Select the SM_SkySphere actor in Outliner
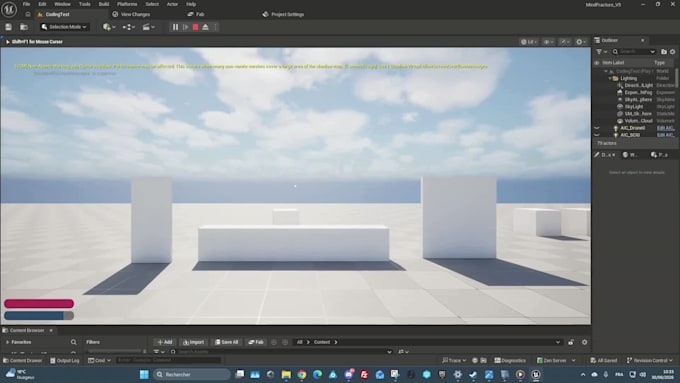 [638, 114]
